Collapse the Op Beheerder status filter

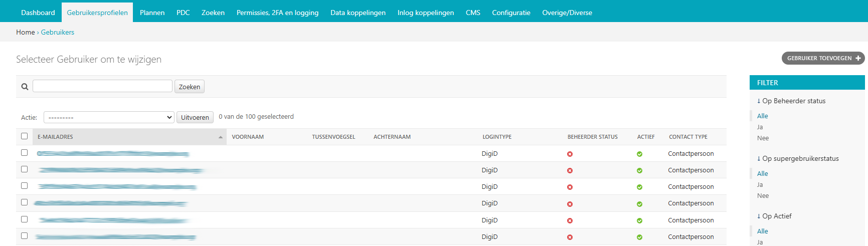coord(791,101)
